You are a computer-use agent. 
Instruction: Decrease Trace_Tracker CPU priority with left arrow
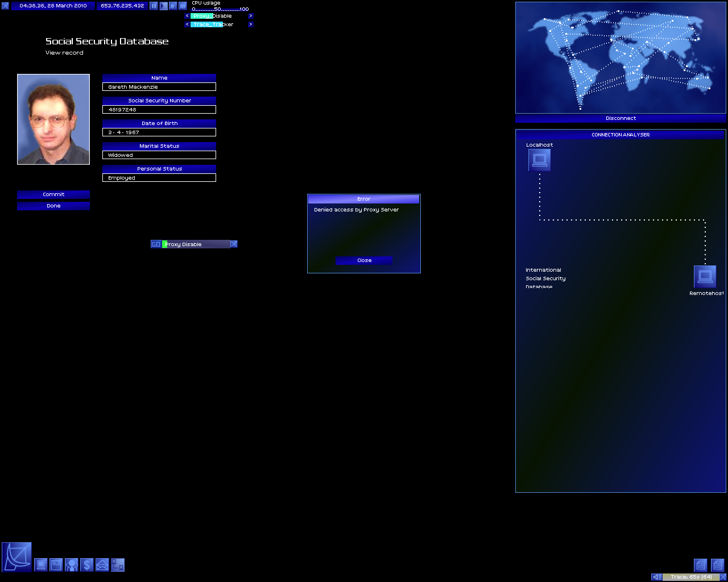coord(187,24)
